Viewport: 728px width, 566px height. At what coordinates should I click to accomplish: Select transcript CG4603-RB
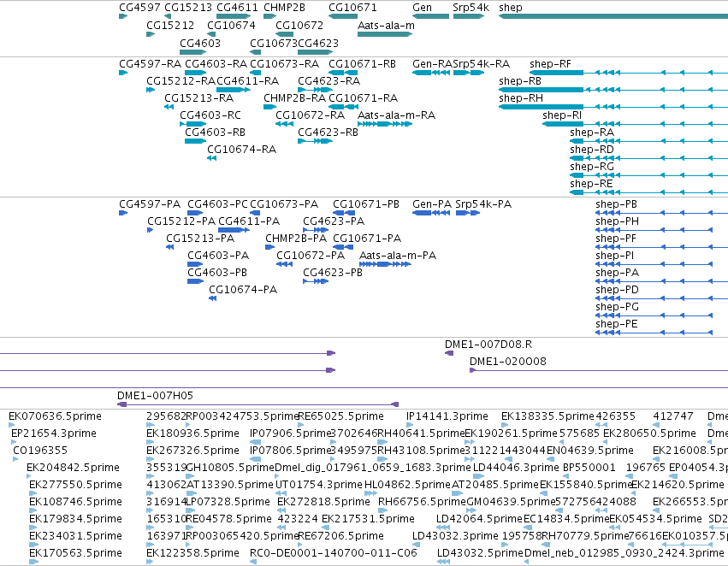[215, 133]
